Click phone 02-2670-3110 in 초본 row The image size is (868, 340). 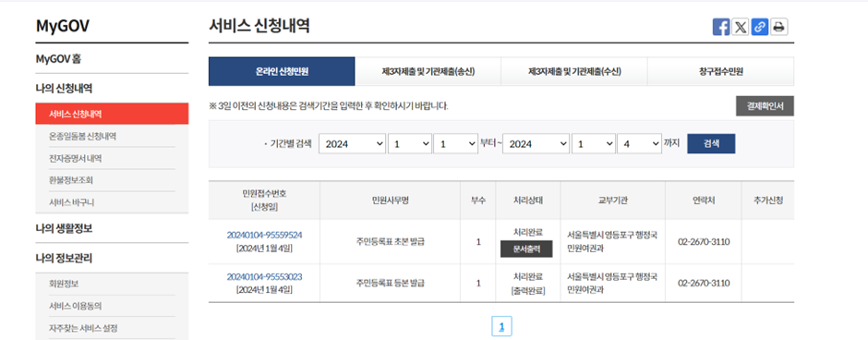point(704,241)
